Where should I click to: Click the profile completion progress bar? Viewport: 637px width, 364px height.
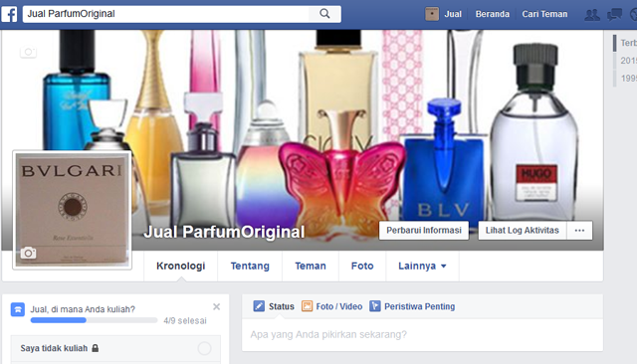pyautogui.click(x=94, y=320)
